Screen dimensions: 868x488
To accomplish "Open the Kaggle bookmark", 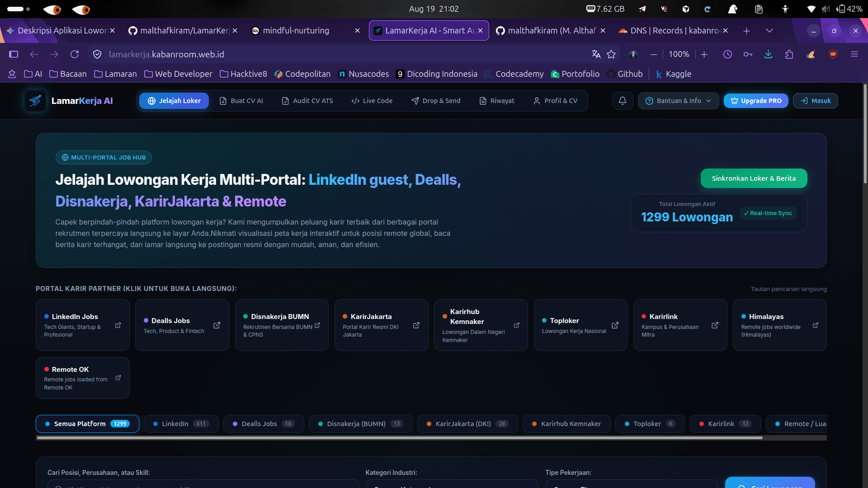I will coord(674,74).
